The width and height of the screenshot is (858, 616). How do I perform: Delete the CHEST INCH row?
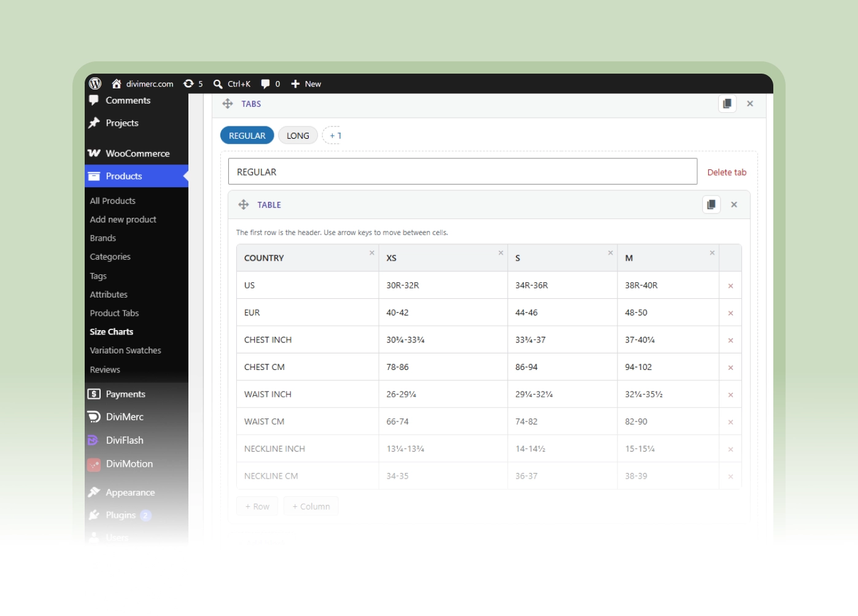pyautogui.click(x=730, y=341)
